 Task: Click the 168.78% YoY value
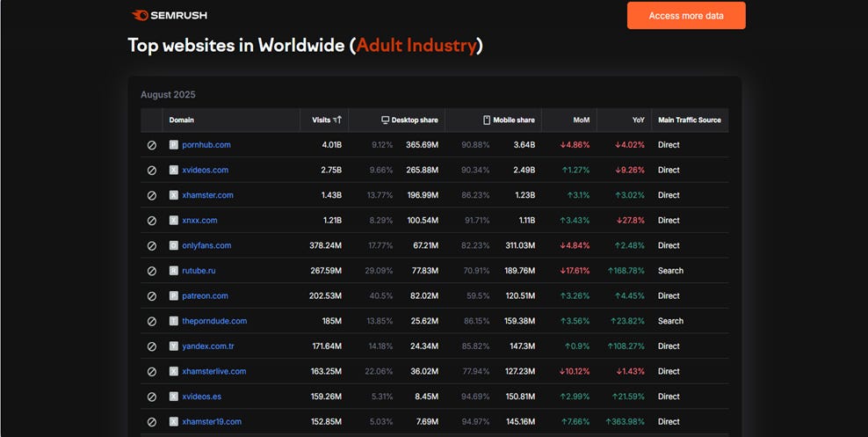[626, 271]
